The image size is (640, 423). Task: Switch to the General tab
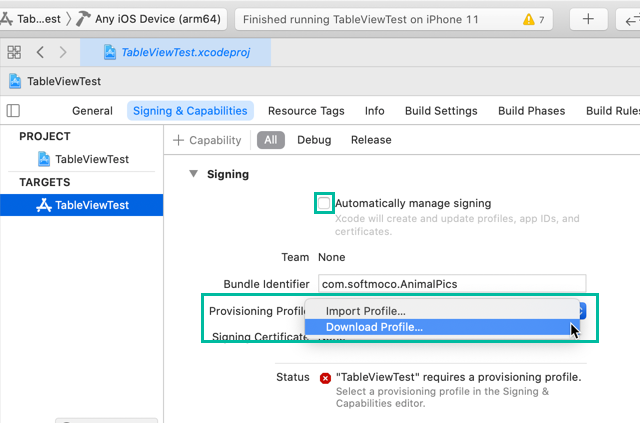tap(92, 111)
